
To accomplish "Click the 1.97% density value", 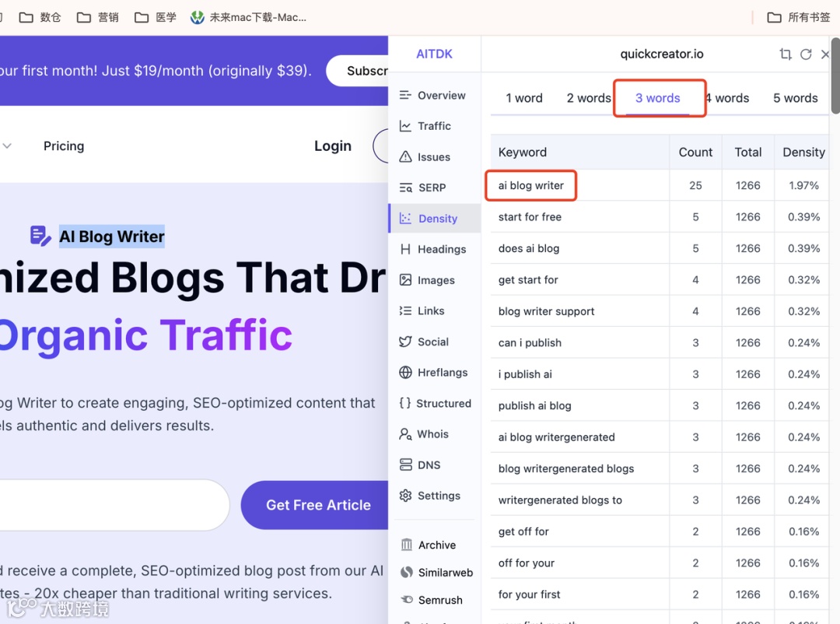I will 803,185.
